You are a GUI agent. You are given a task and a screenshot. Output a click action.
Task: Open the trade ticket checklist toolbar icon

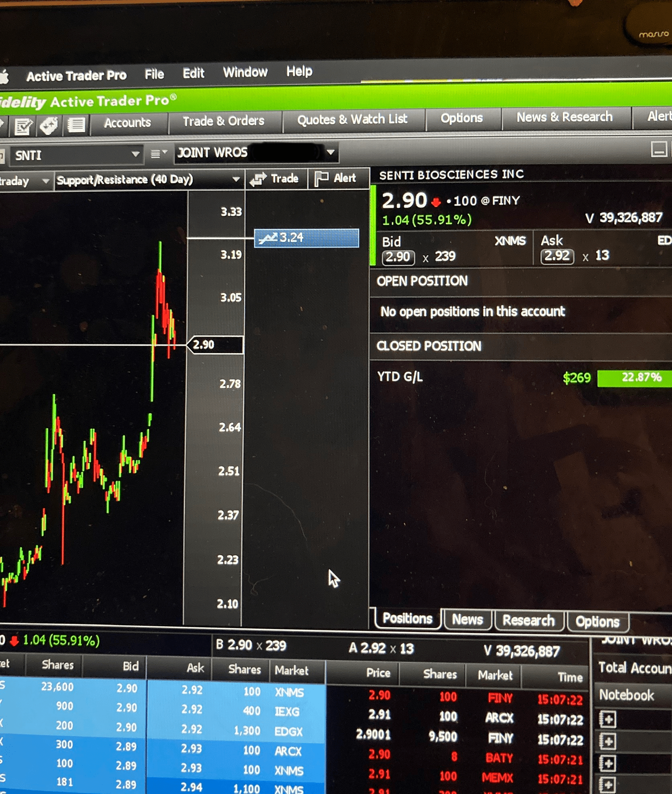coord(23,127)
